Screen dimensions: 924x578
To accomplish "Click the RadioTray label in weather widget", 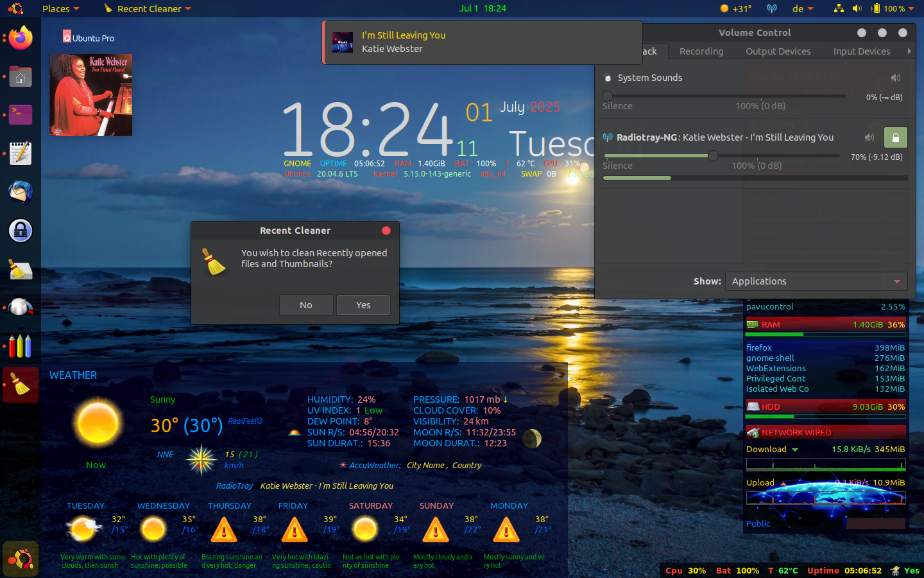I will pyautogui.click(x=234, y=486).
